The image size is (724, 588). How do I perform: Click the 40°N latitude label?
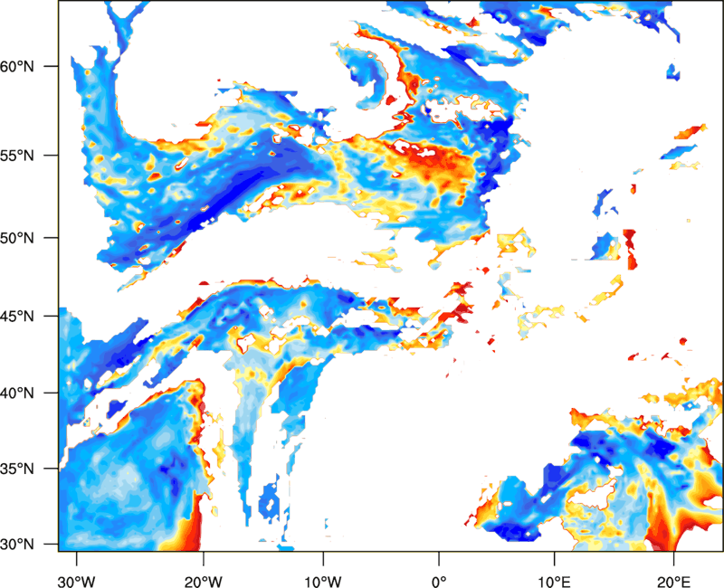tap(17, 394)
